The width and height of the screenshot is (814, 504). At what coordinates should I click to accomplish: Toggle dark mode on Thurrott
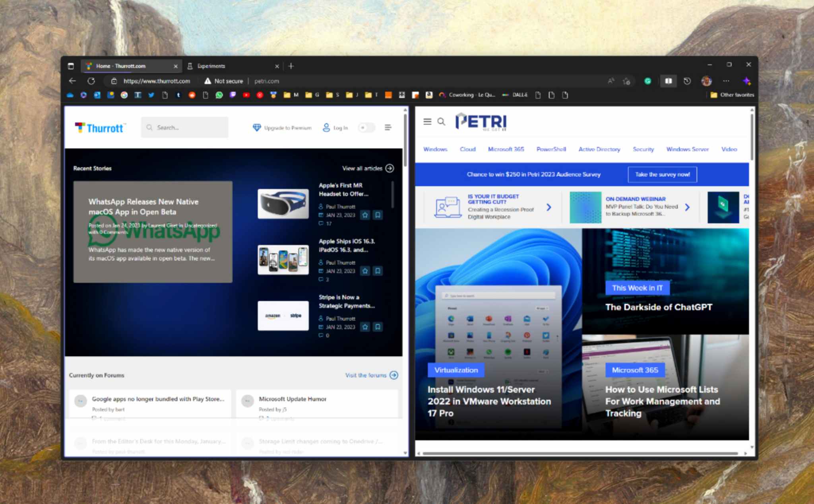[x=366, y=128]
